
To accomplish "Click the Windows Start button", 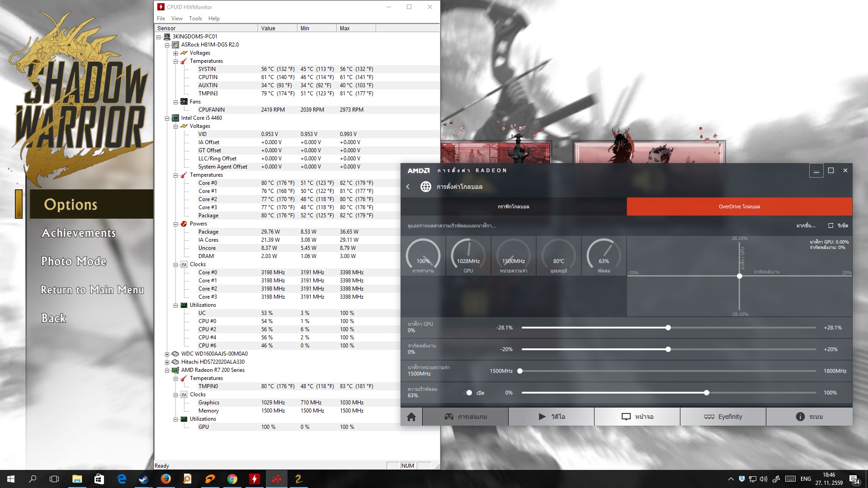I will point(11,479).
